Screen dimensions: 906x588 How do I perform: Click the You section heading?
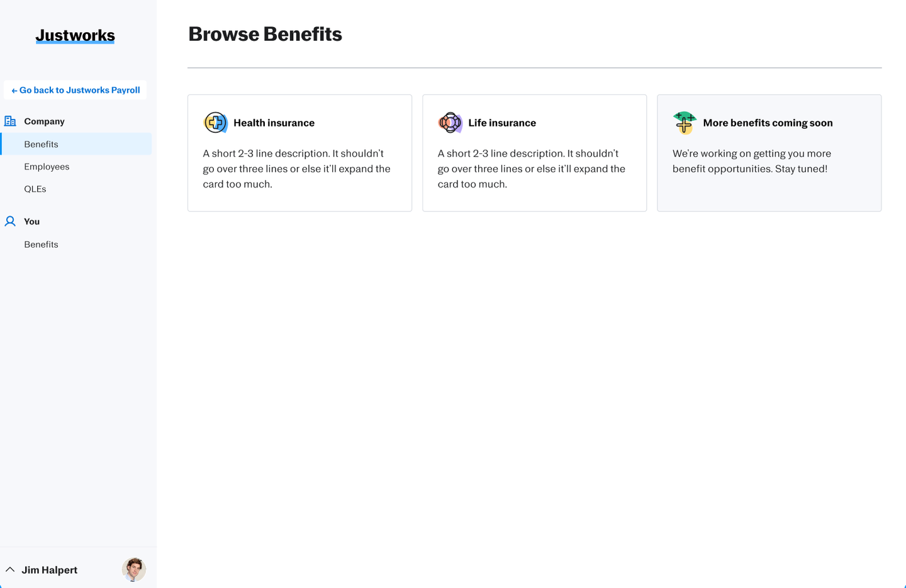[31, 221]
